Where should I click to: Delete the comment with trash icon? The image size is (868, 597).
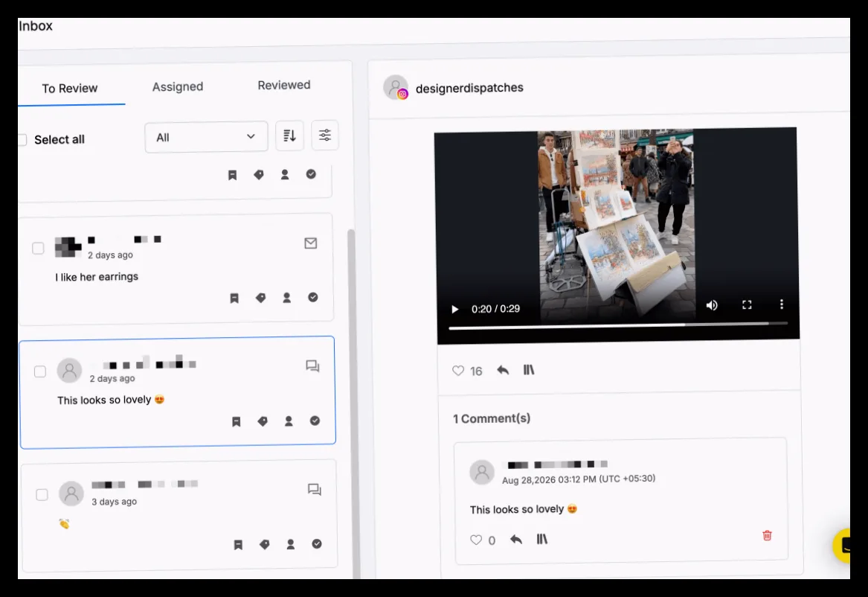(x=768, y=535)
